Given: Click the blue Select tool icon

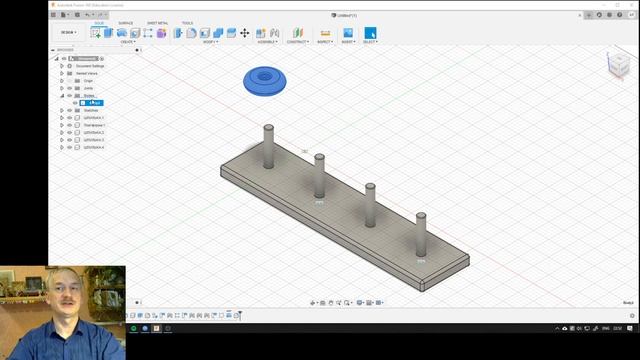Looking at the screenshot, I should tap(370, 33).
